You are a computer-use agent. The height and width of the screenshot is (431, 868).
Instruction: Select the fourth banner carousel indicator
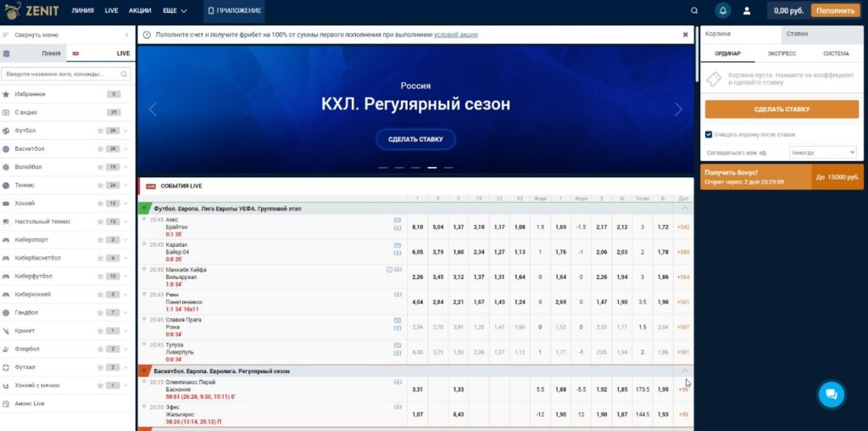431,167
